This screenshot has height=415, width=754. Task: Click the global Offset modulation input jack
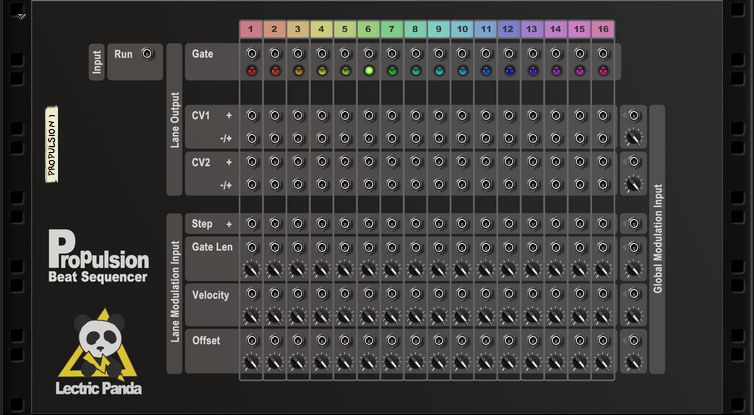pos(634,340)
